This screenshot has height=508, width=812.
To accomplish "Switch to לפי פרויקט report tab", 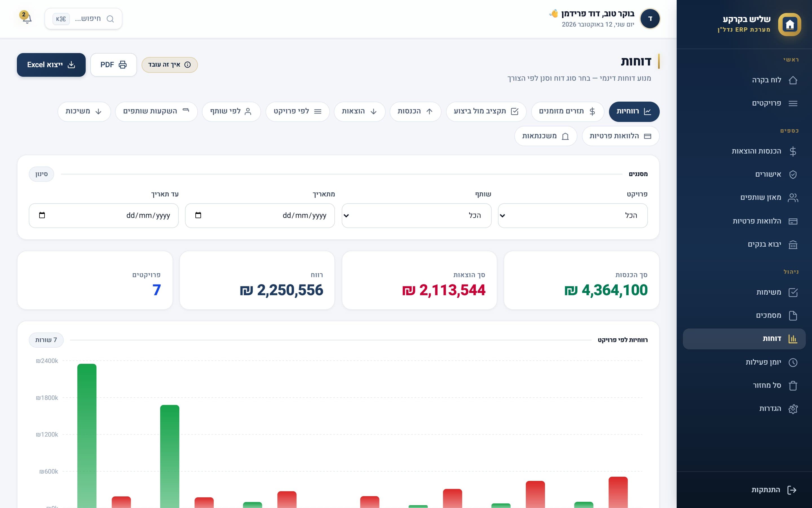I will tap(297, 111).
